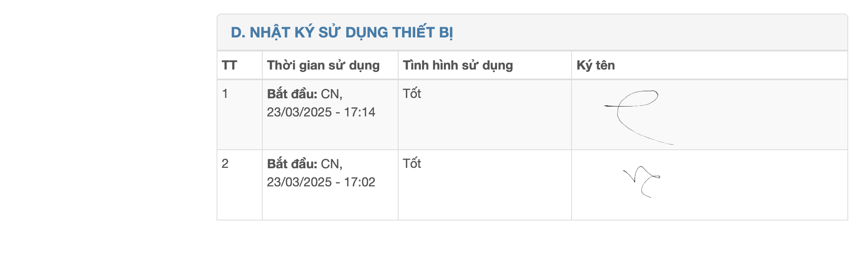Image resolution: width=868 pixels, height=260 pixels.
Task: Click the "TT" column header
Action: 229,65
